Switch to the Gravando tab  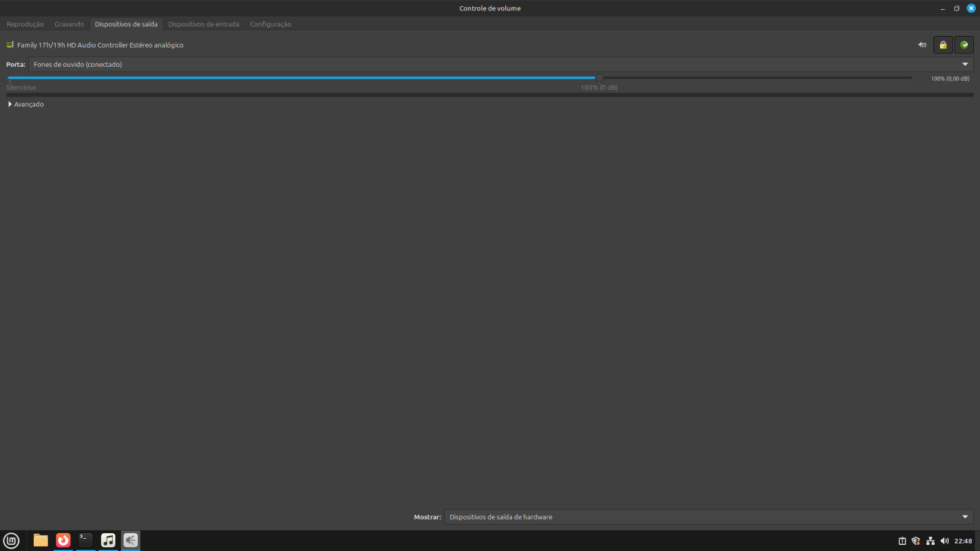tap(69, 24)
